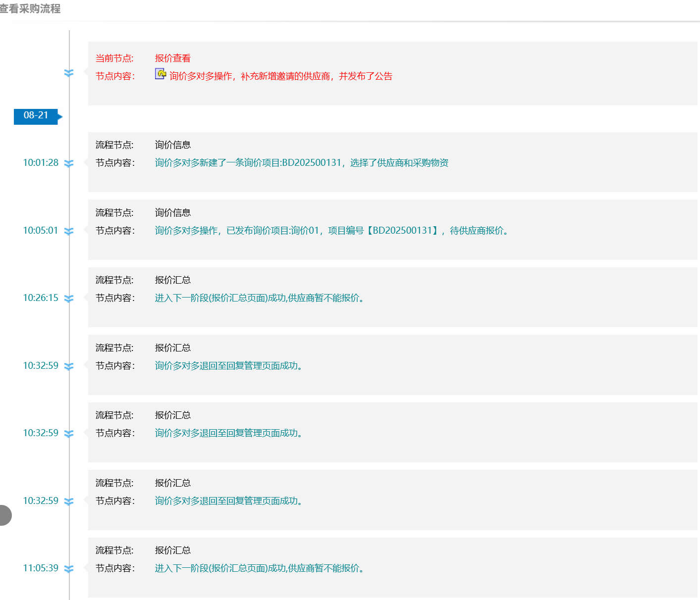Click the double-chevron marker at 10:05:01

pyautogui.click(x=69, y=231)
